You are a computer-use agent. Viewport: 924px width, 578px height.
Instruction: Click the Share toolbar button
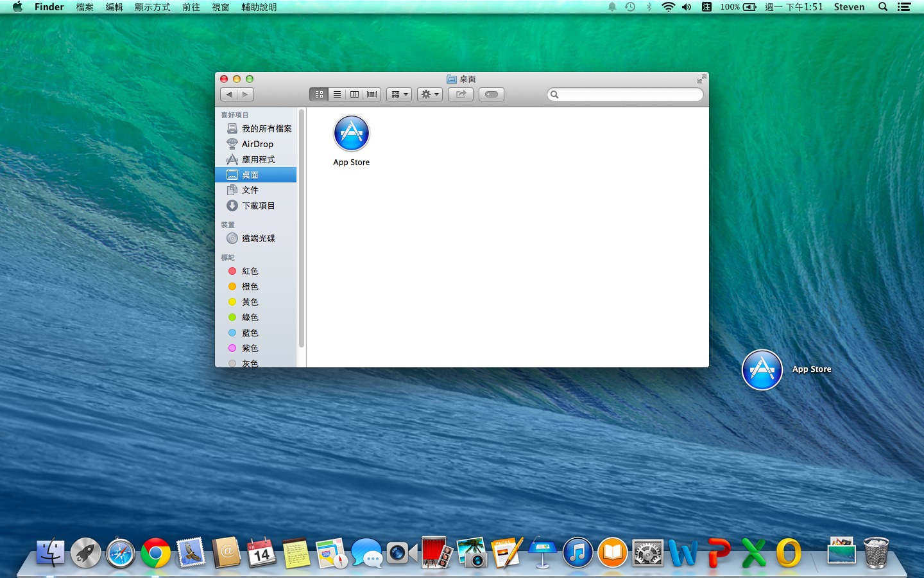461,94
